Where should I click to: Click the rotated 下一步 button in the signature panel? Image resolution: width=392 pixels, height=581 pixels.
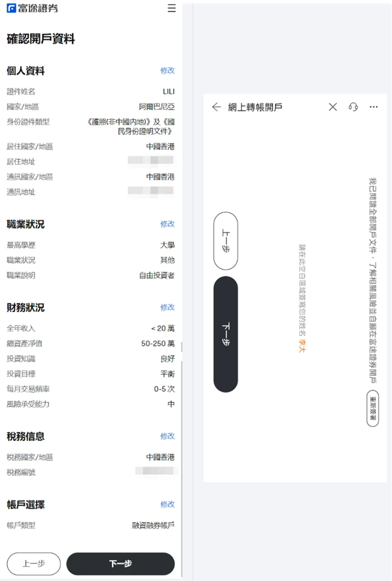(225, 334)
